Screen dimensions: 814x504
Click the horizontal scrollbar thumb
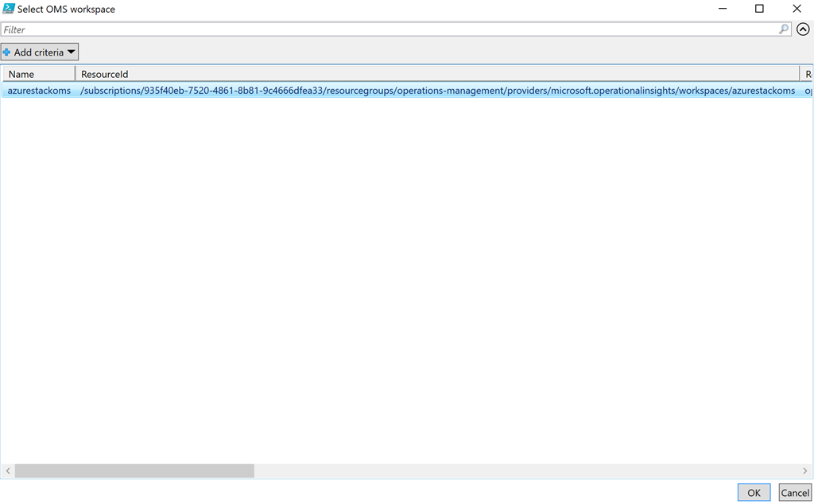coord(134,471)
